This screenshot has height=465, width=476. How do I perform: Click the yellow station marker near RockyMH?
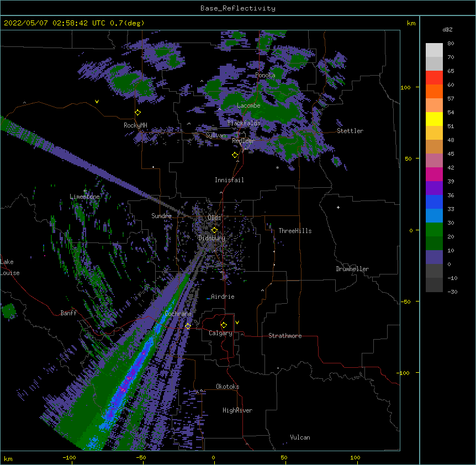coord(137,113)
